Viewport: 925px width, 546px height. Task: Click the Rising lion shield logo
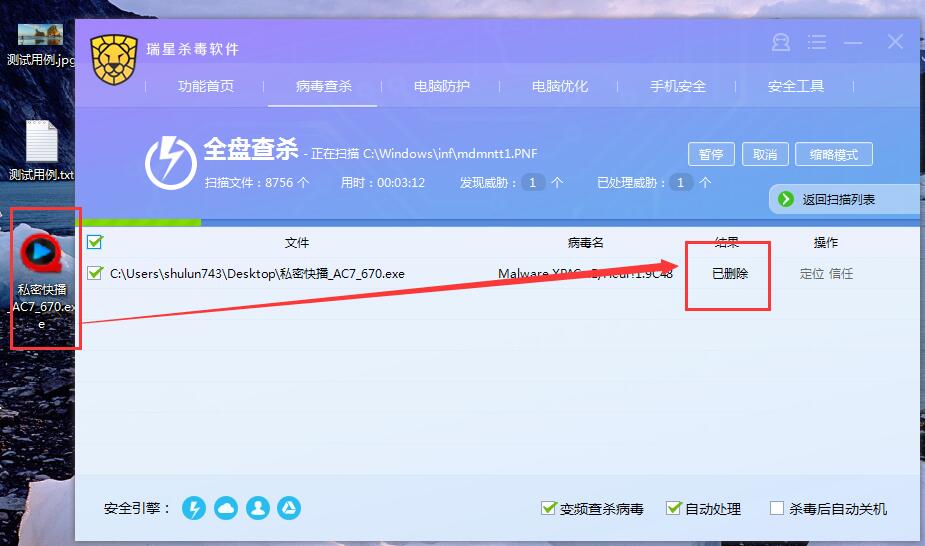[x=114, y=60]
